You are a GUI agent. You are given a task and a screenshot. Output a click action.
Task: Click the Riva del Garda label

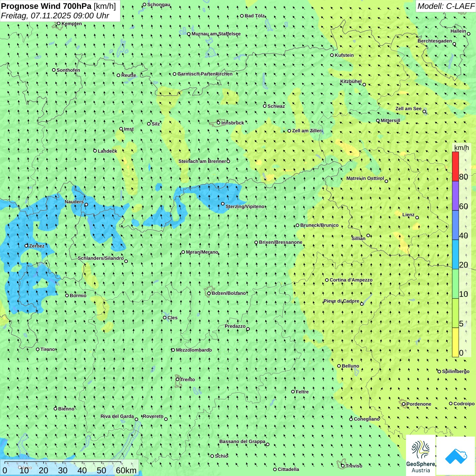click(117, 416)
